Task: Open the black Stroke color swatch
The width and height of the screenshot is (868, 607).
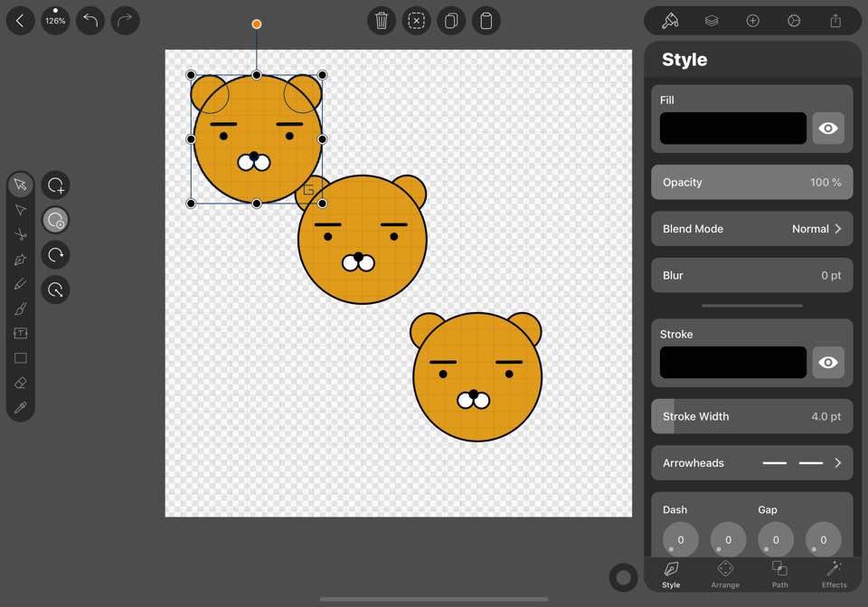Action: click(733, 363)
